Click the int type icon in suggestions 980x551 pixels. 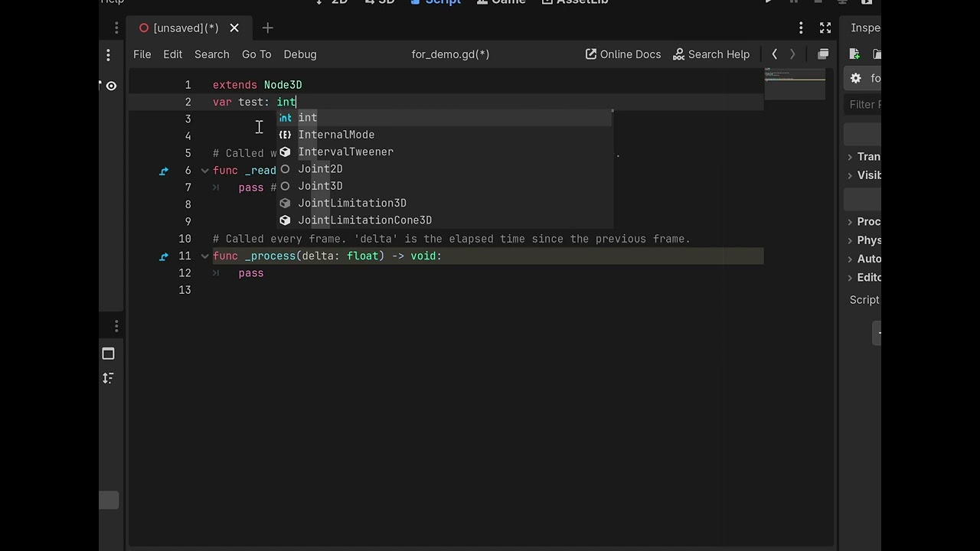286,118
